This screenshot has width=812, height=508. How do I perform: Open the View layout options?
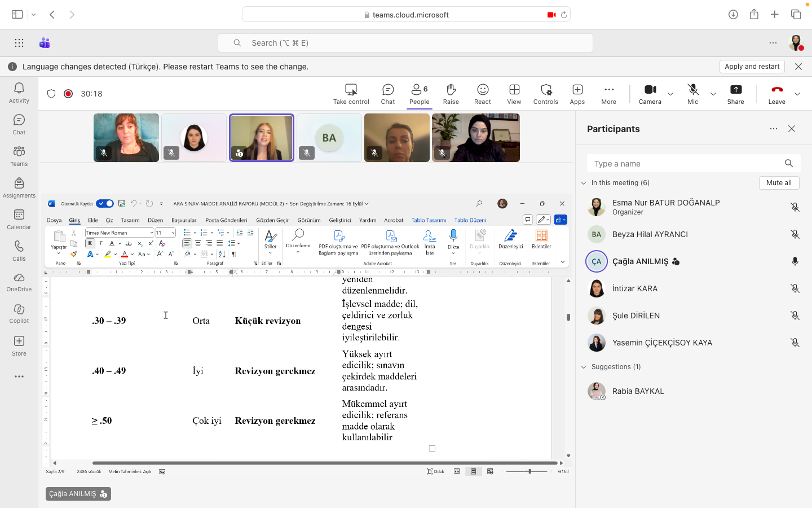tap(514, 94)
